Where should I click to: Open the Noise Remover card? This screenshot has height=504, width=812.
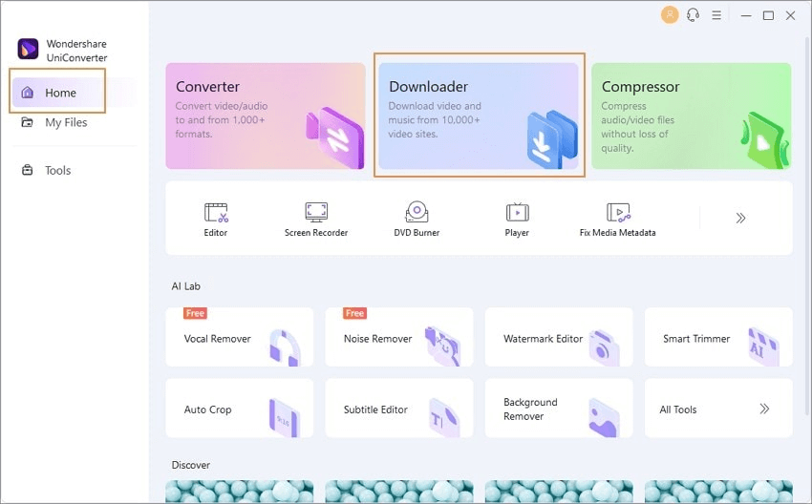399,337
